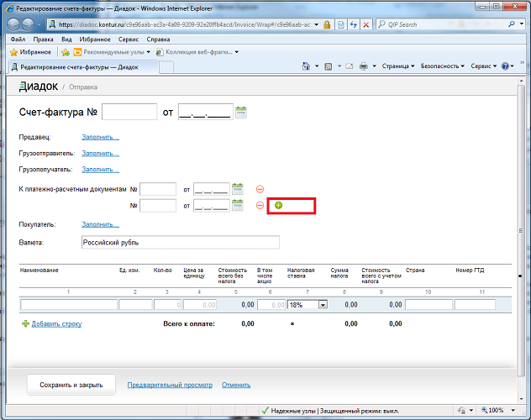Click the Диадок logo
Screen dimensions: 531x420
tap(39, 87)
